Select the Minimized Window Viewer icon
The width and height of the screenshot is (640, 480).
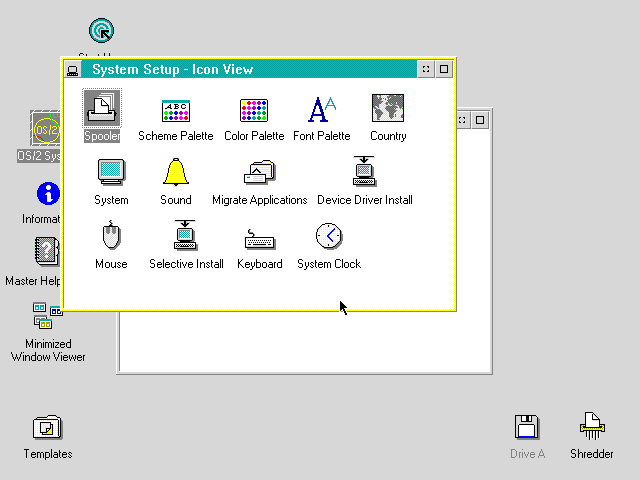pos(47,317)
